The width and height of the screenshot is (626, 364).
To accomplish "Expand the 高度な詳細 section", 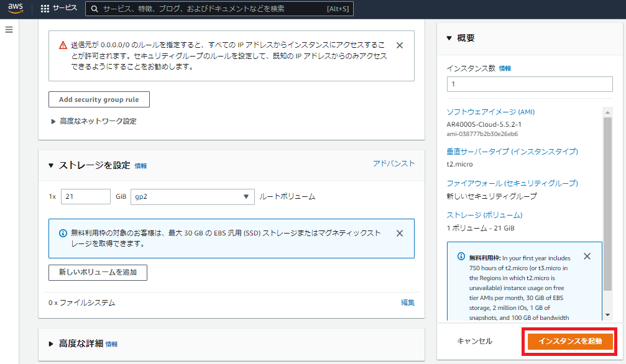I will [52, 344].
